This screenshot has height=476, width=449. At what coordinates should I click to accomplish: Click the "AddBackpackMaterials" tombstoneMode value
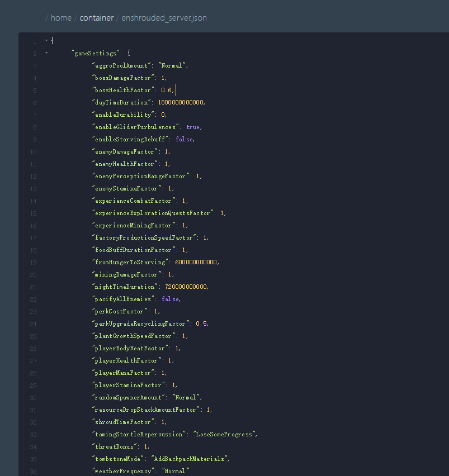pos(190,459)
